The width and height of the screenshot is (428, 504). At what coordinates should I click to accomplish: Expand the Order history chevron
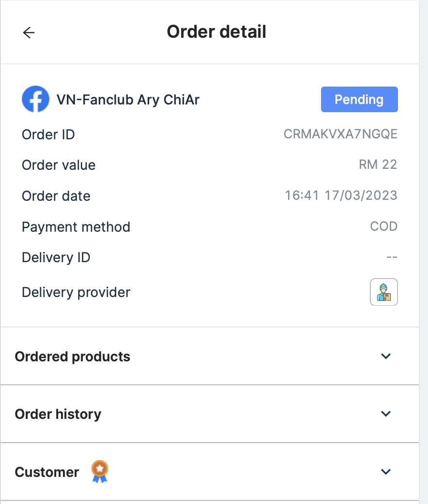(x=385, y=414)
